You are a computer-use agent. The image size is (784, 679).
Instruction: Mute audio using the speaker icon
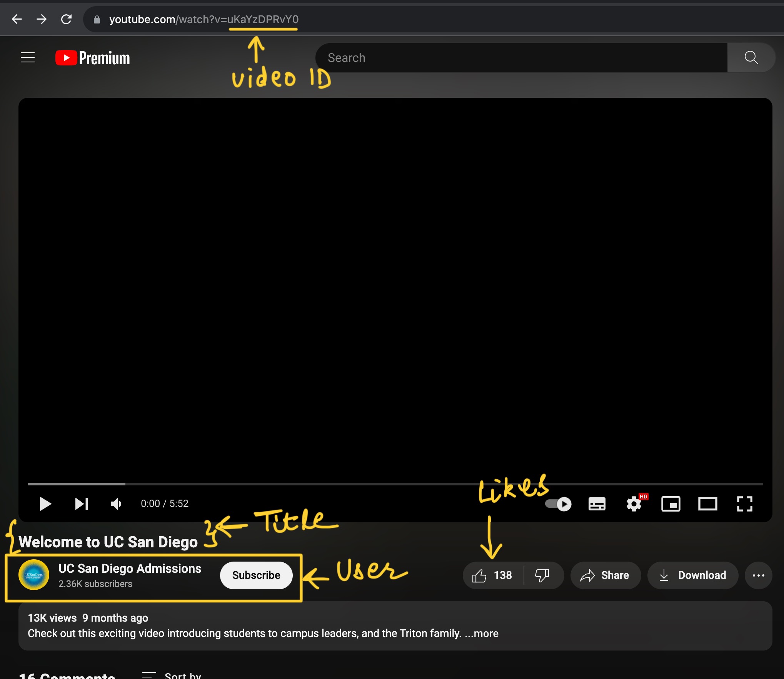(x=116, y=503)
